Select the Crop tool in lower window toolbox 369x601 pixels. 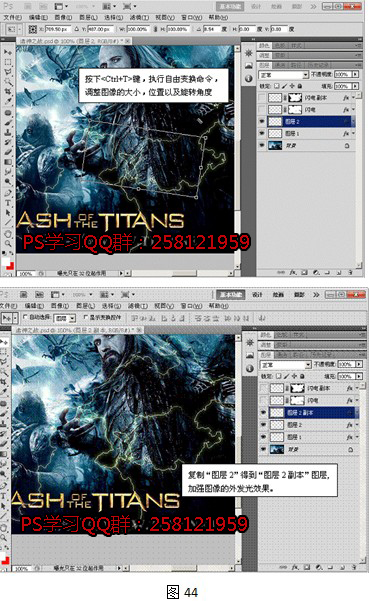click(4, 382)
